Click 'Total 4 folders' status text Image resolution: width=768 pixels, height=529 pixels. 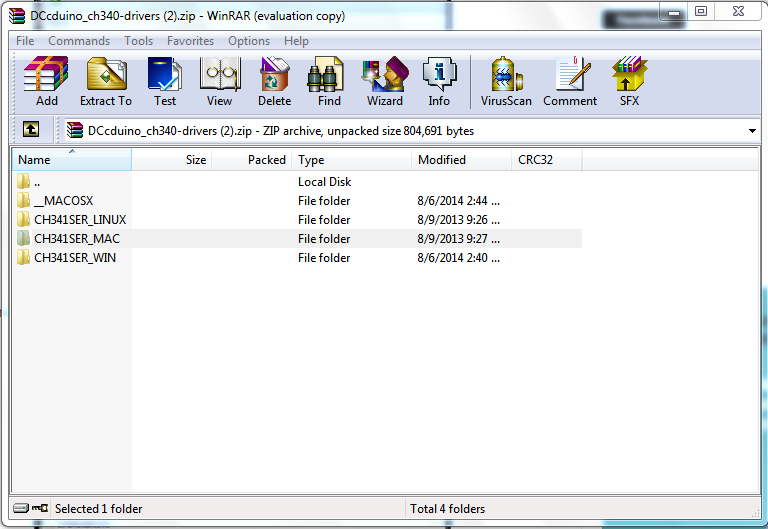point(448,508)
